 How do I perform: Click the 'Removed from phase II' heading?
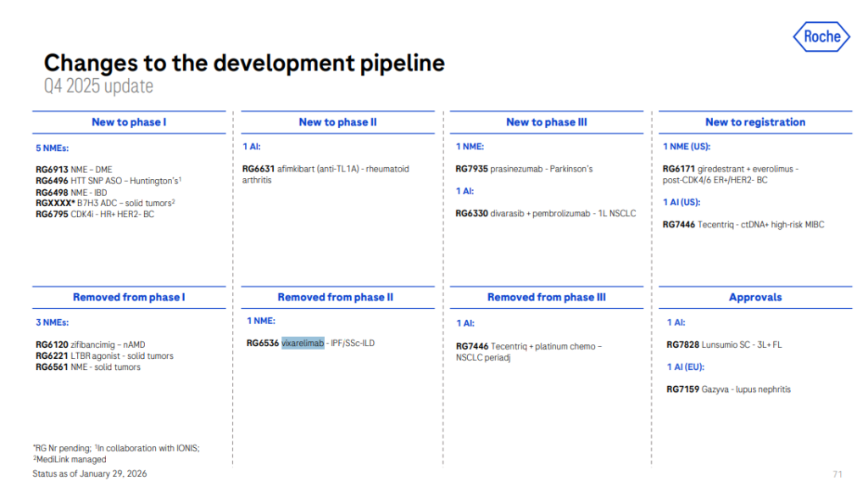coord(336,297)
